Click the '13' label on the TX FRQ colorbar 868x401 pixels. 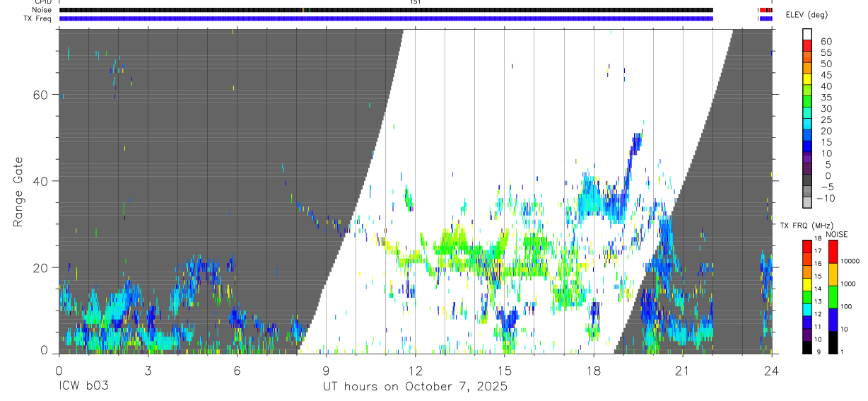pos(819,301)
